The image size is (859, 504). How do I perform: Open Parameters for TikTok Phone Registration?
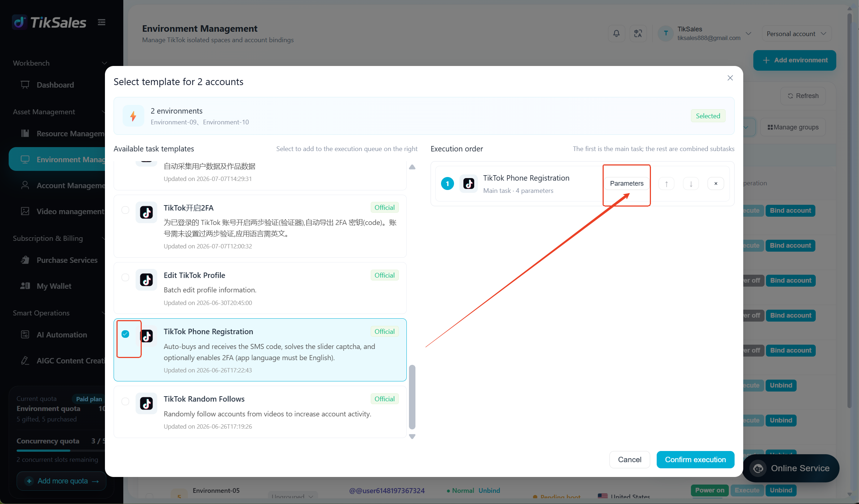coord(627,184)
